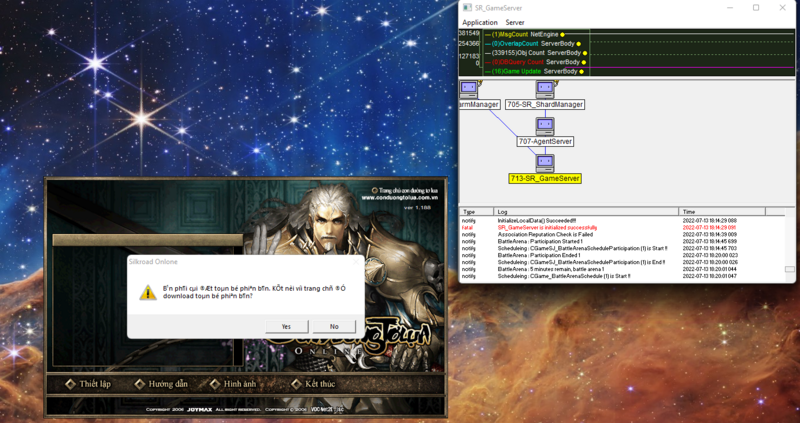800x423 pixels.
Task: Select the 713-SR_GameServer node label
Action: [545, 179]
